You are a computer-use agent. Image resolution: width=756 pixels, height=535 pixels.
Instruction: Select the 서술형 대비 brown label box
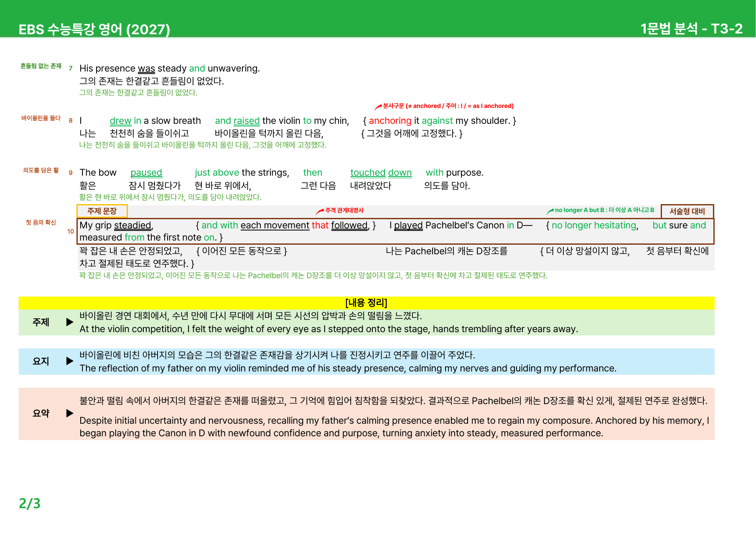(x=687, y=211)
